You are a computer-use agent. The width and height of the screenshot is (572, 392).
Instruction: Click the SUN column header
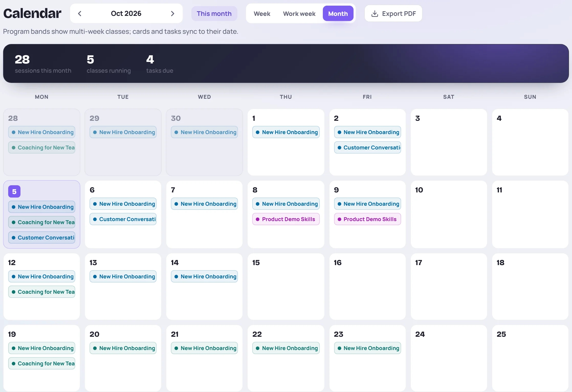coord(530,97)
